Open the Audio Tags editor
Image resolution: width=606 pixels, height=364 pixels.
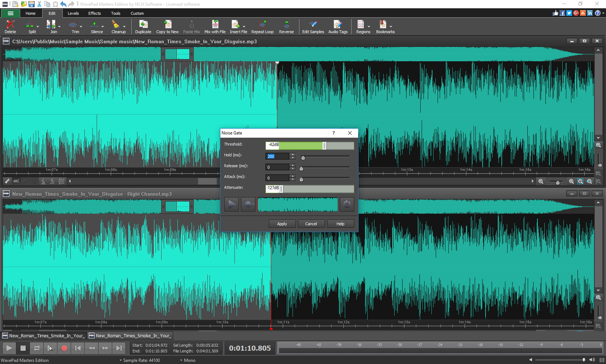338,26
